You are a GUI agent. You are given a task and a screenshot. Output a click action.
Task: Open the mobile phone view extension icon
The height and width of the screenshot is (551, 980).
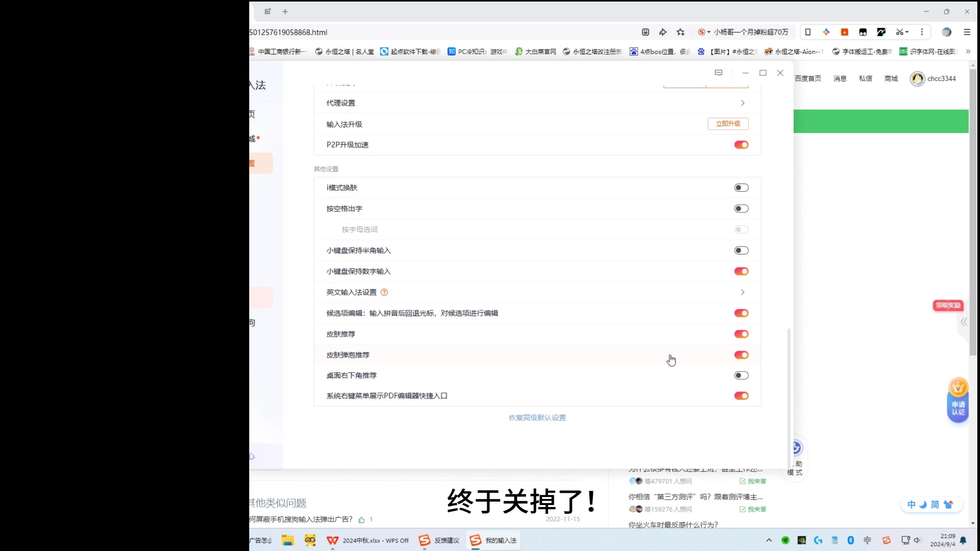(808, 32)
